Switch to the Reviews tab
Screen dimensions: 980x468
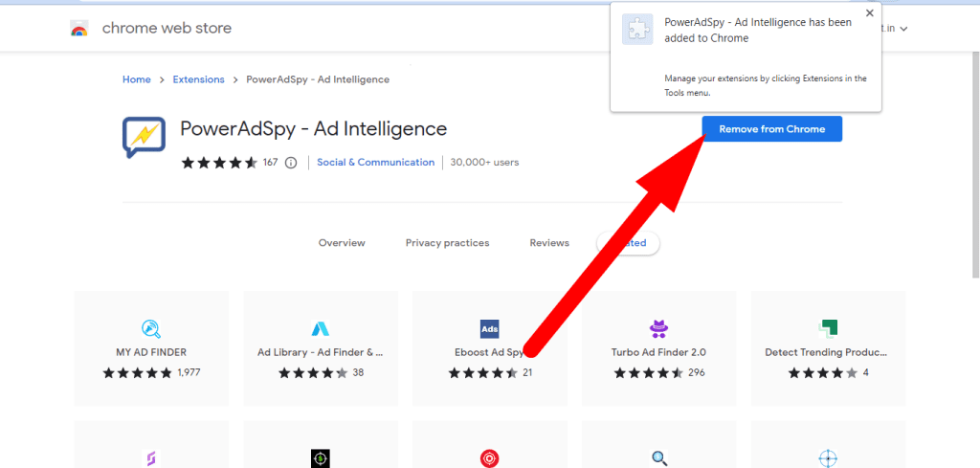549,243
